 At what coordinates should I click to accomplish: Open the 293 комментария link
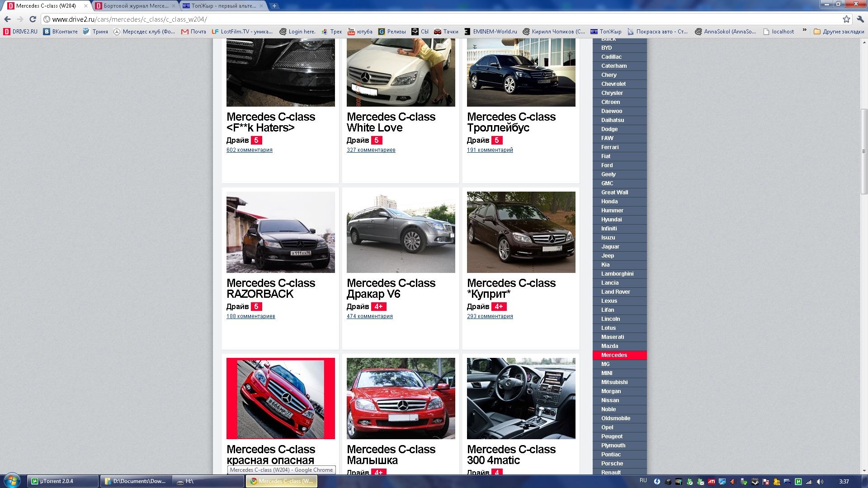click(x=490, y=316)
